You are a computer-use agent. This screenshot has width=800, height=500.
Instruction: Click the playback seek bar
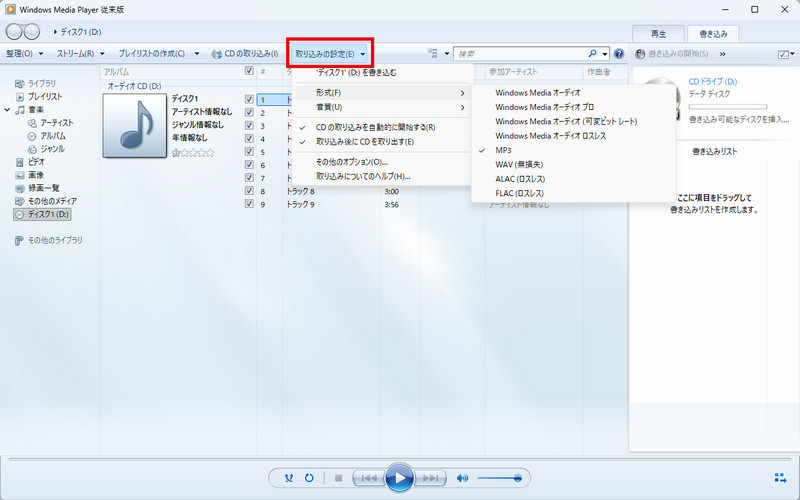click(x=399, y=459)
